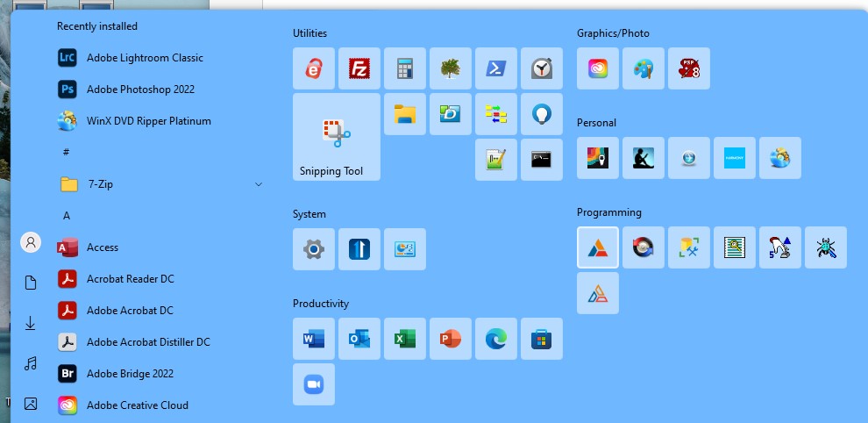868x423 pixels.
Task: Open the Microsoft Edge tile
Action: [496, 338]
